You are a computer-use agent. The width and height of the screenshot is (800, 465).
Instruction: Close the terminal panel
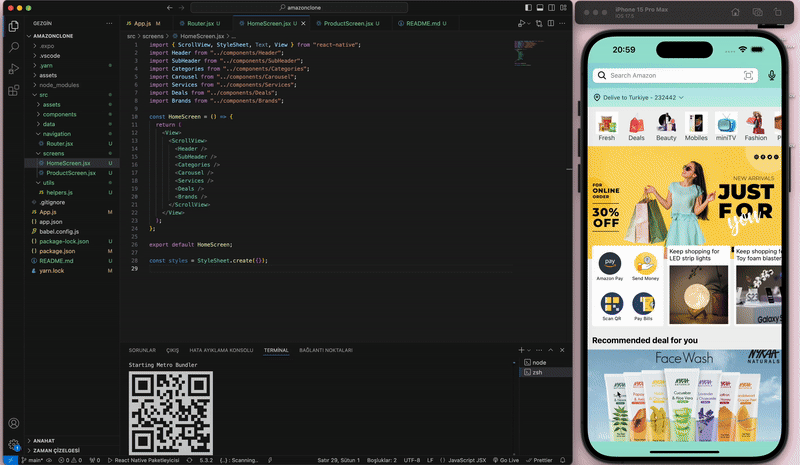(562, 350)
